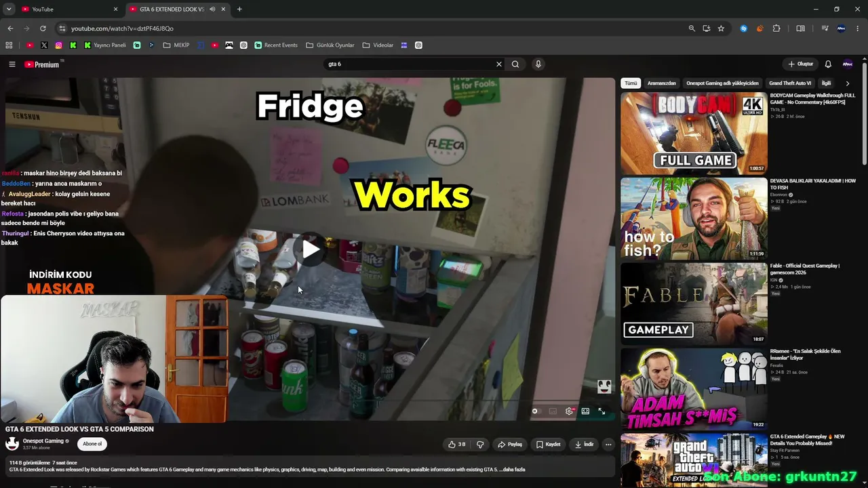Clear the YouTube search box text
This screenshot has height=488, width=868.
pos(499,64)
